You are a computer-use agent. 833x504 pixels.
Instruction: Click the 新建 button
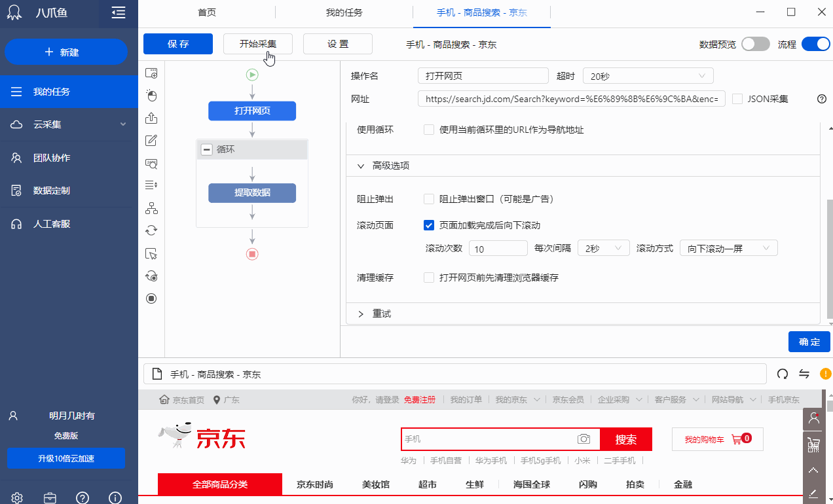coord(66,52)
